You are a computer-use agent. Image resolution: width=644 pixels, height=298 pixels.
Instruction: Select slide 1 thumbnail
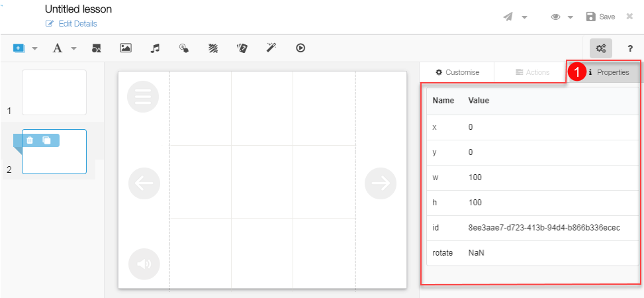point(54,93)
